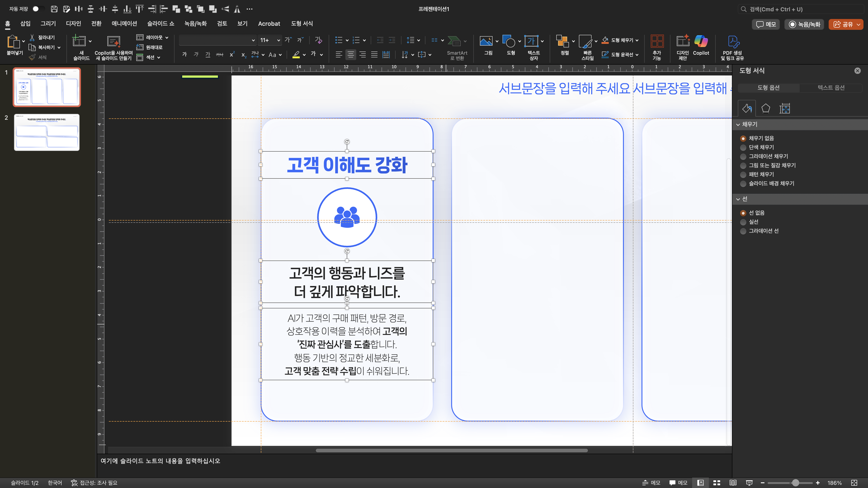
Task: Click the save icon in the title bar
Action: click(54, 9)
